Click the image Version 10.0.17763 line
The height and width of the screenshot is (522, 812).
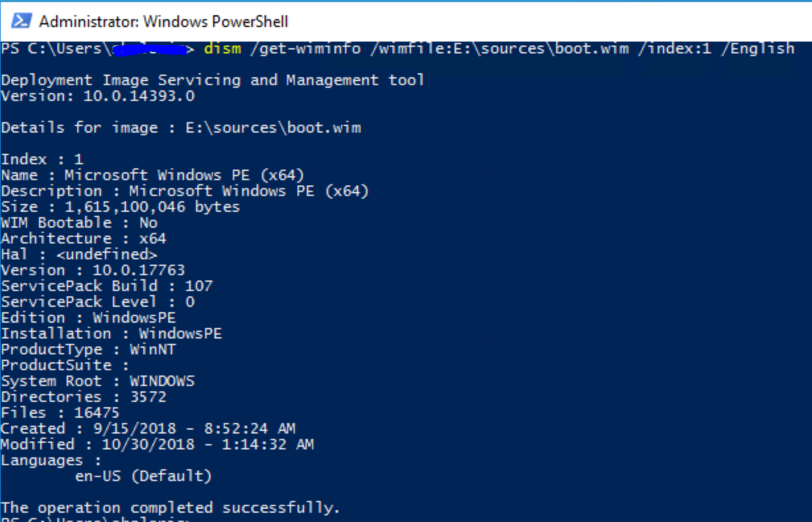click(93, 271)
